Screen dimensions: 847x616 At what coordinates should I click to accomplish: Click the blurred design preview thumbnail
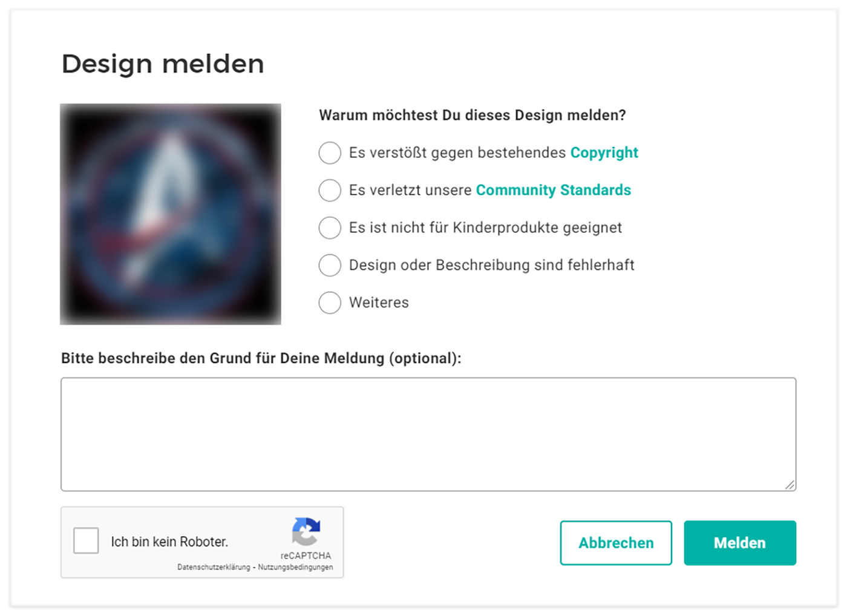click(x=171, y=214)
